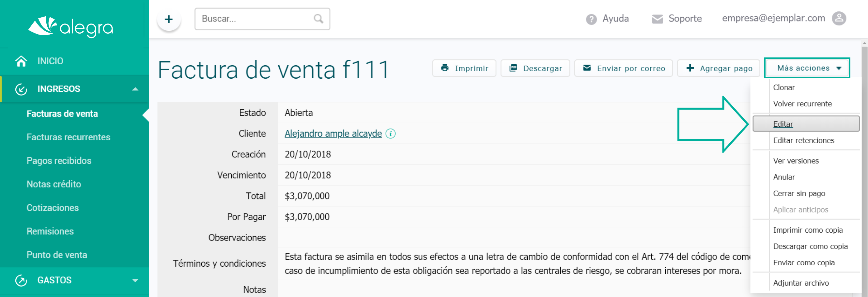Click Enviar por correo button

click(x=623, y=69)
